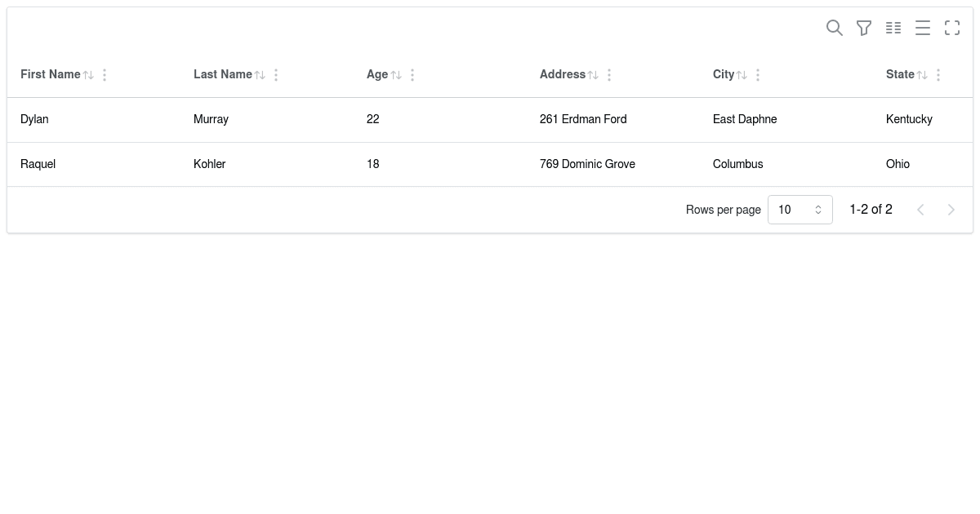Click the Last Name column header
This screenshot has width=980, height=514.
point(223,74)
